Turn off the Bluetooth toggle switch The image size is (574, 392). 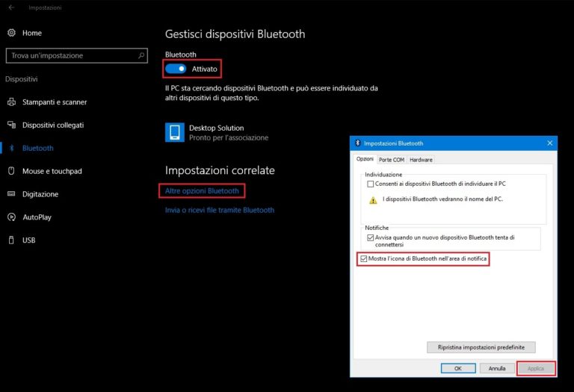(x=176, y=69)
